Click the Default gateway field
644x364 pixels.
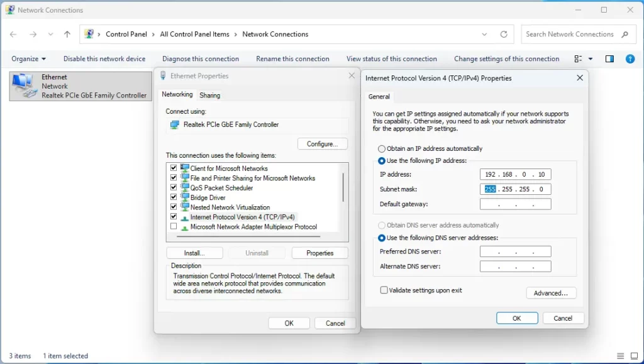[516, 204]
